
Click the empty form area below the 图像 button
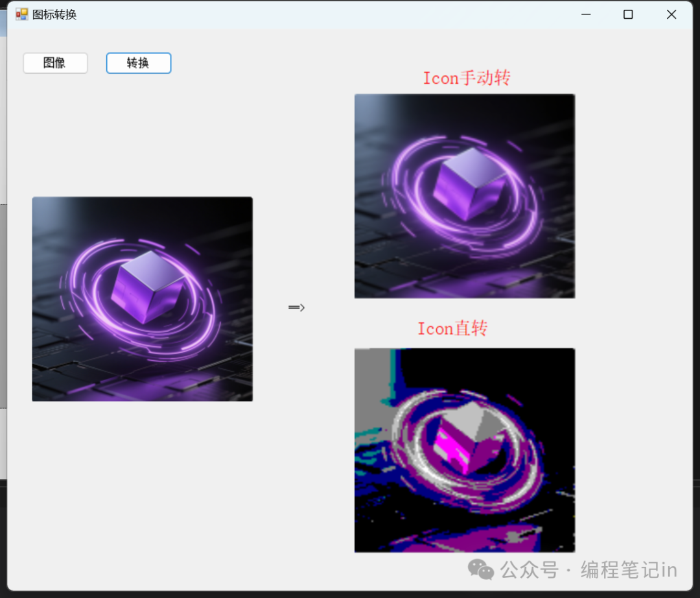click(x=55, y=130)
